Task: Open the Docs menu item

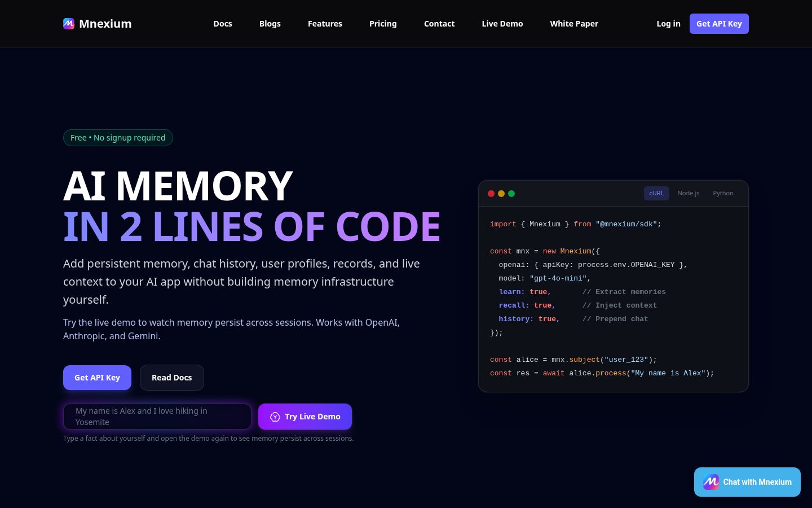Action: coord(223,24)
